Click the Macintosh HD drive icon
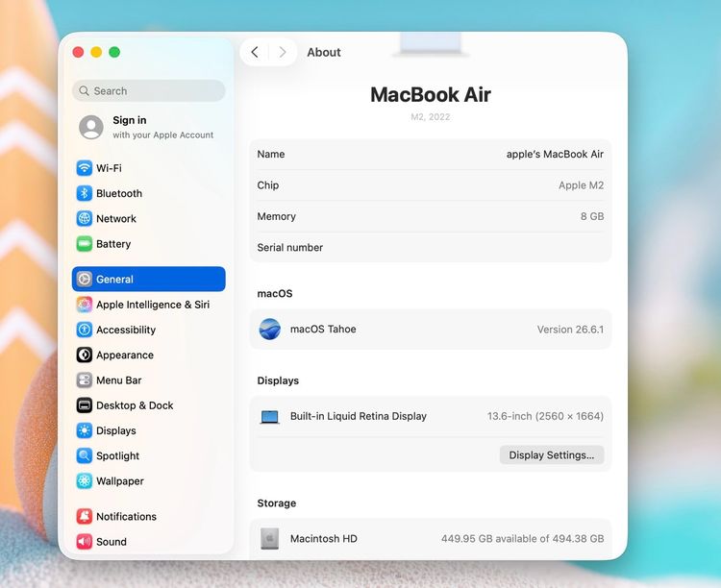This screenshot has height=588, width=721. pyautogui.click(x=269, y=539)
